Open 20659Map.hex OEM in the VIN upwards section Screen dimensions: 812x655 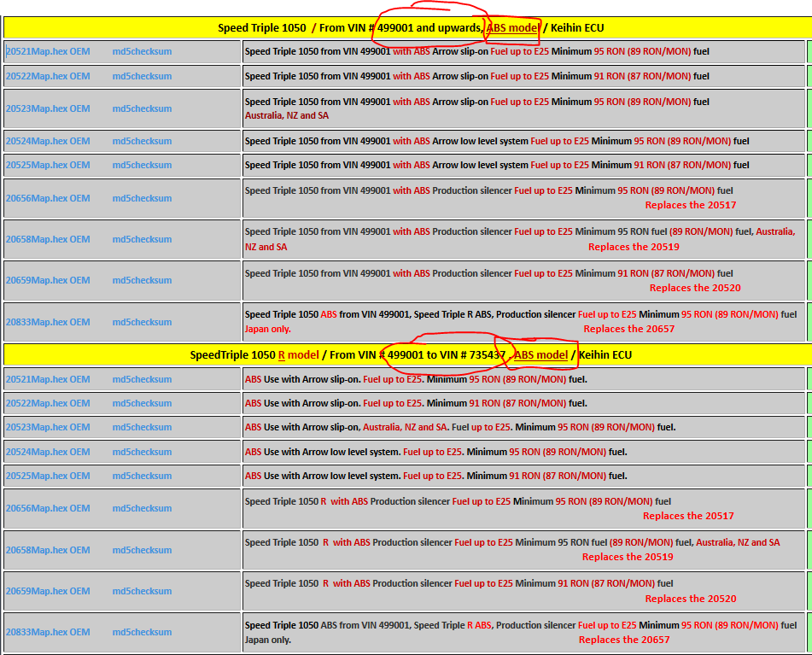[x=48, y=280]
